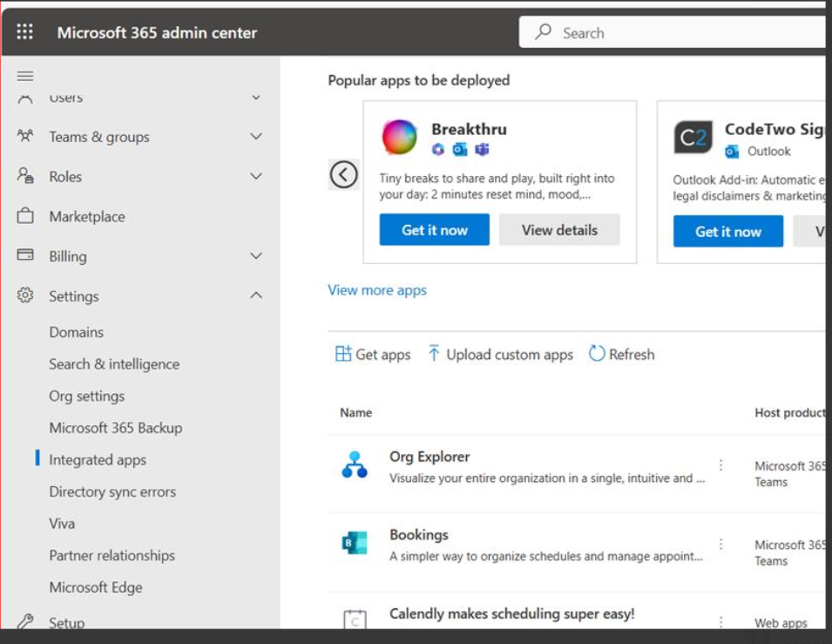Image resolution: width=832 pixels, height=644 pixels.
Task: Expand the Billing section chevron
Action: click(x=256, y=255)
